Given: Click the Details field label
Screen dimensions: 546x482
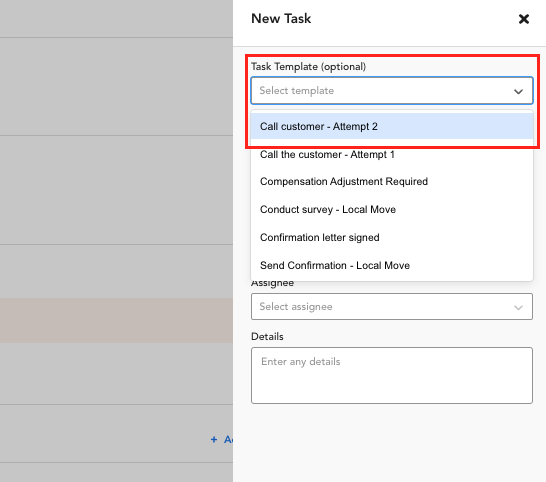Looking at the screenshot, I should point(267,336).
